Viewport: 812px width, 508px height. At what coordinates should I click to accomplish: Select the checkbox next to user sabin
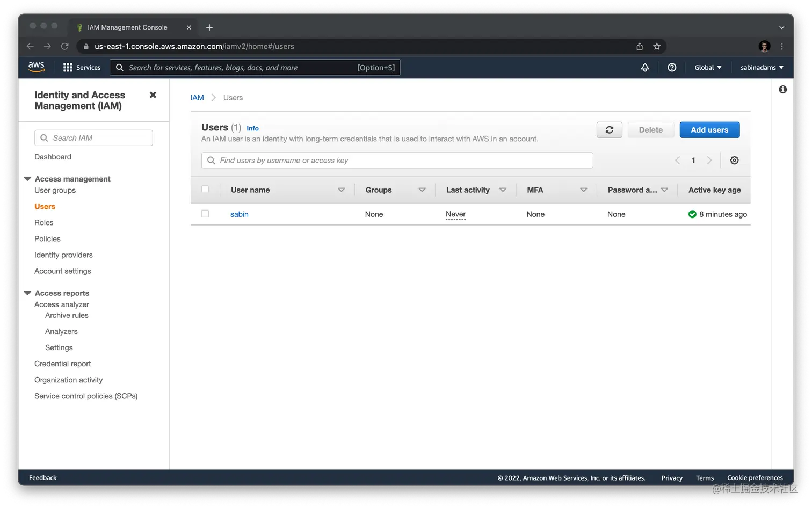point(205,213)
